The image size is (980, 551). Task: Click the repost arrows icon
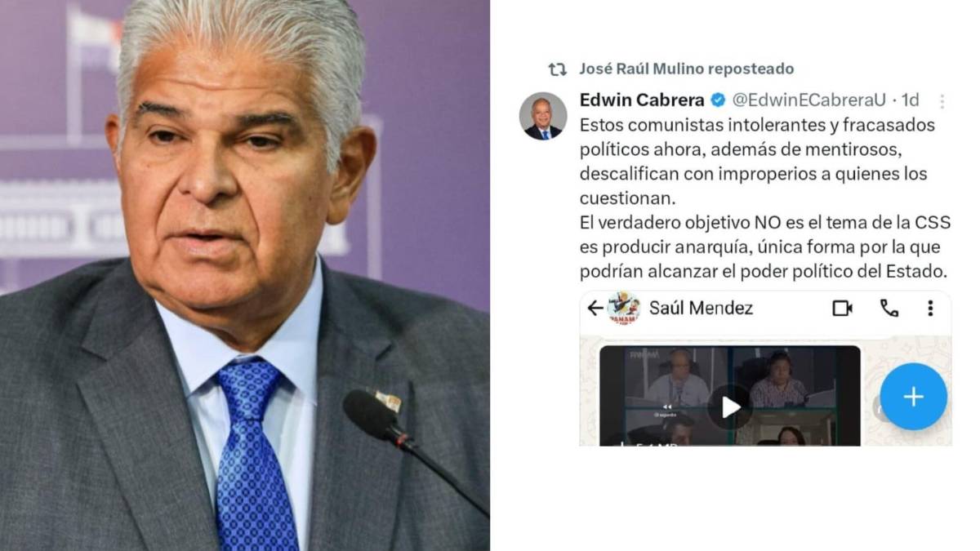pos(557,69)
